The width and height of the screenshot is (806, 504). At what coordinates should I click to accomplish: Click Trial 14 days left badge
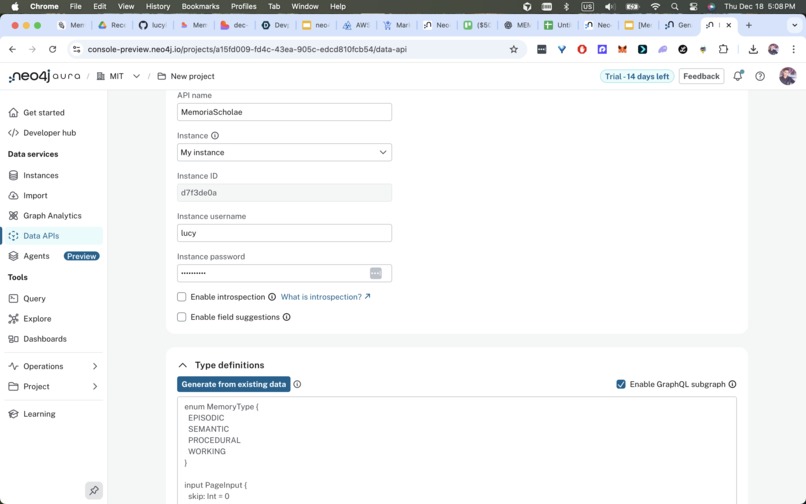[637, 77]
